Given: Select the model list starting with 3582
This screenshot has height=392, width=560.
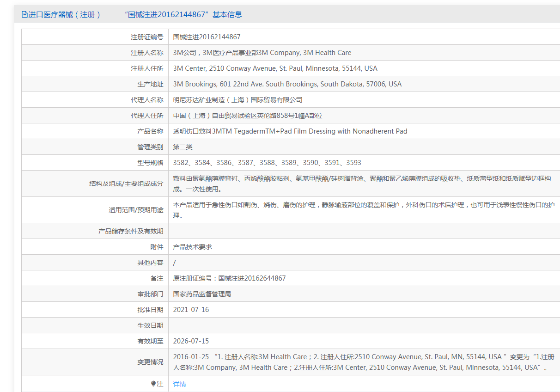Looking at the screenshot, I should pos(267,163).
